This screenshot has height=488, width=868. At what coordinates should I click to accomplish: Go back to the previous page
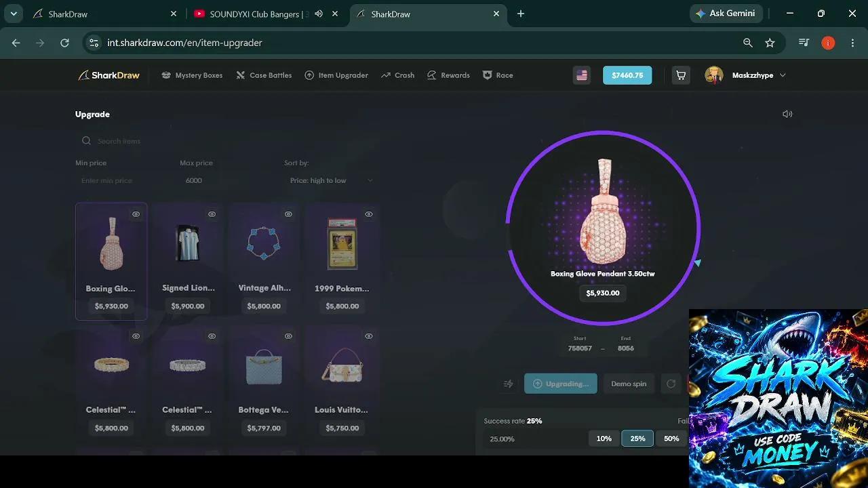16,43
